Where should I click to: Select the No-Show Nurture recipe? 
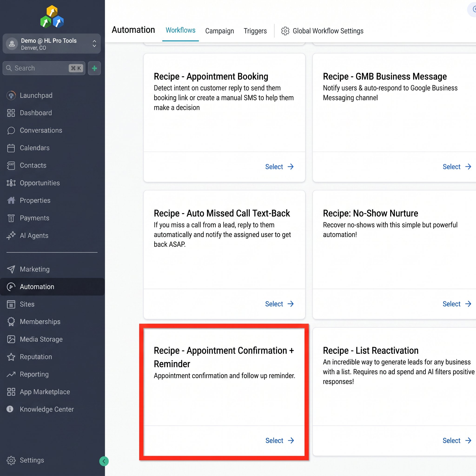coord(457,304)
